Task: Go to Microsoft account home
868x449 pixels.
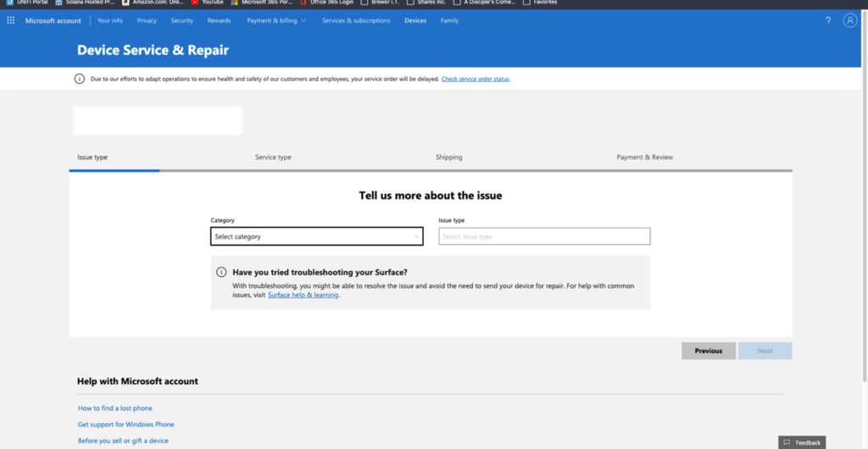Action: (x=53, y=20)
